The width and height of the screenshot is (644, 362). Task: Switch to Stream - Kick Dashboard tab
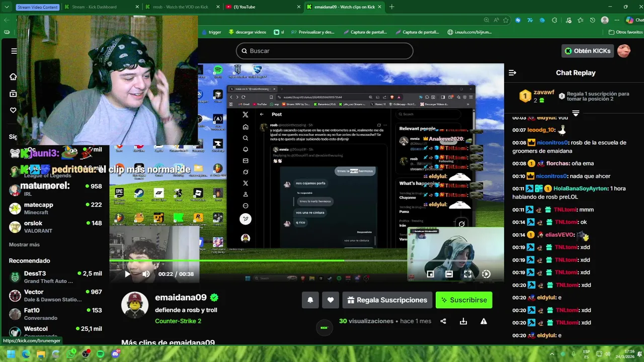click(x=101, y=7)
